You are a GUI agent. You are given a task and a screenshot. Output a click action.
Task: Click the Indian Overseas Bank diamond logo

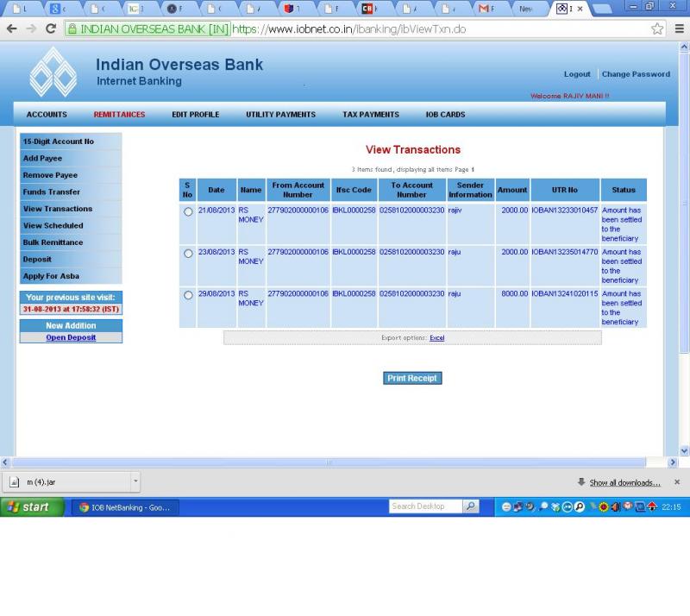(x=53, y=72)
